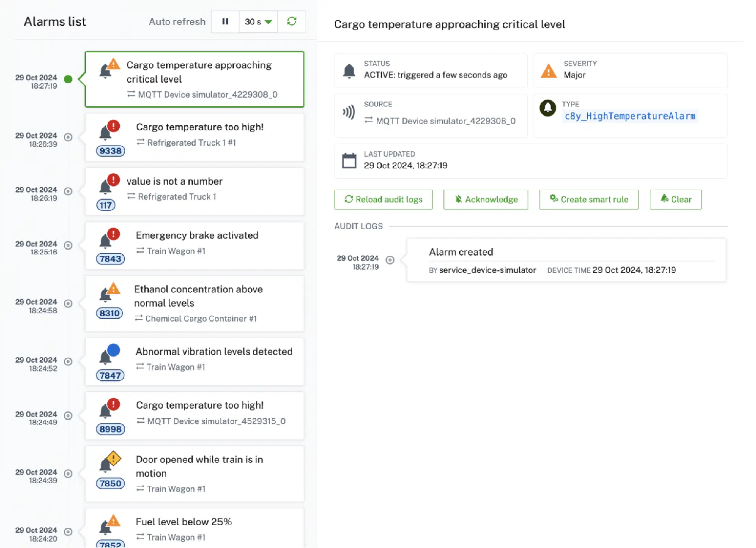Image resolution: width=756 pixels, height=548 pixels.
Task: Click the Refrigerated Truck 1 #1 source link
Action: click(x=191, y=143)
